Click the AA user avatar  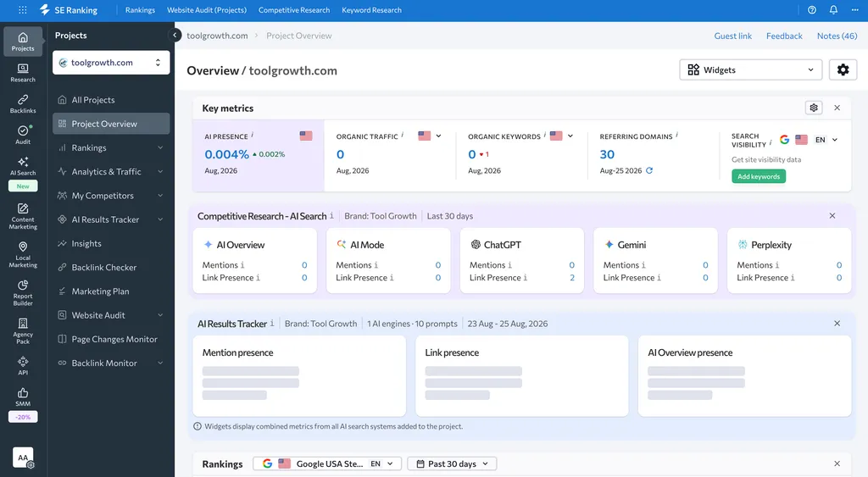point(23,458)
